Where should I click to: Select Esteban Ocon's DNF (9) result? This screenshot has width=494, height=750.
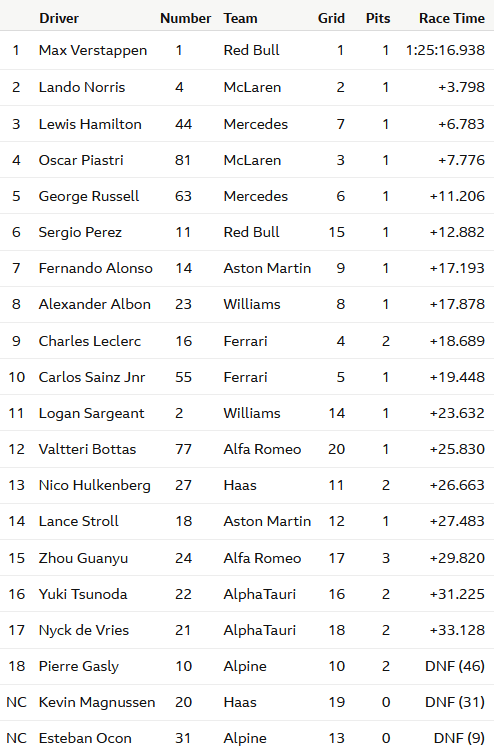coord(459,738)
